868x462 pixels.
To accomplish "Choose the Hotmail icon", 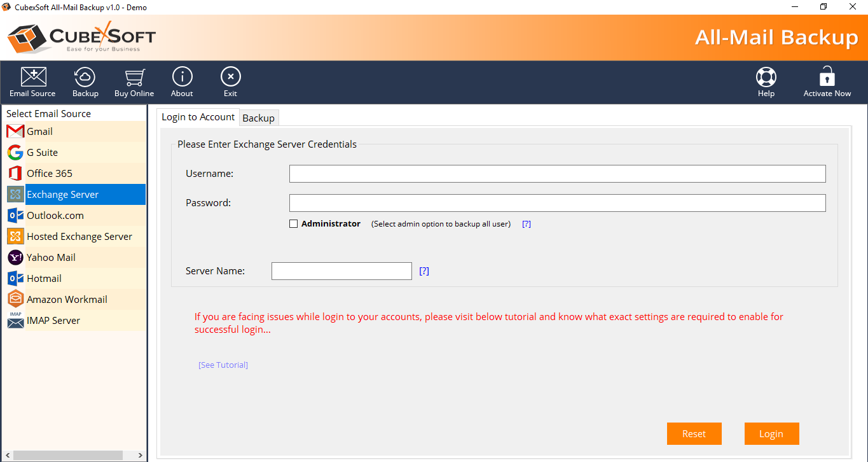I will pos(15,278).
